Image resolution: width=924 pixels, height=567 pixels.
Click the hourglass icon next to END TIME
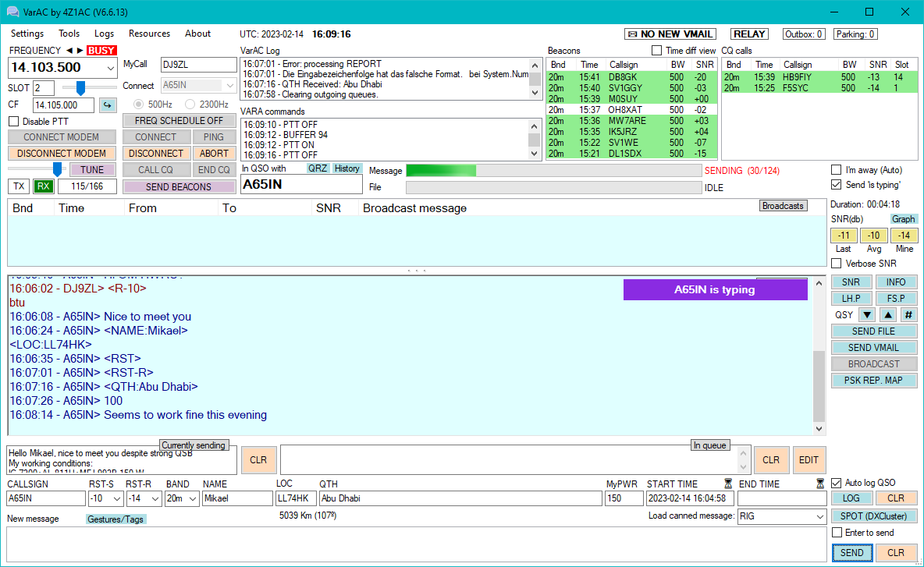(x=820, y=484)
